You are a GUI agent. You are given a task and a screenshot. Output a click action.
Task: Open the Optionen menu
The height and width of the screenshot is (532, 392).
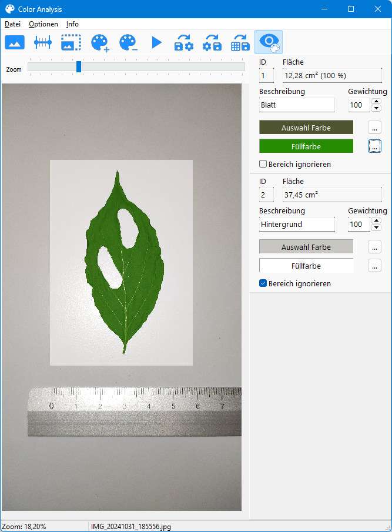[x=43, y=24]
